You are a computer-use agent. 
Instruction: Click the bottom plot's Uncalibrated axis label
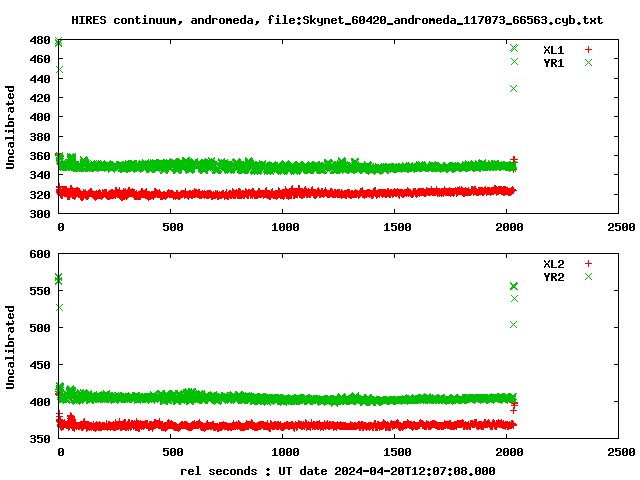coord(10,347)
